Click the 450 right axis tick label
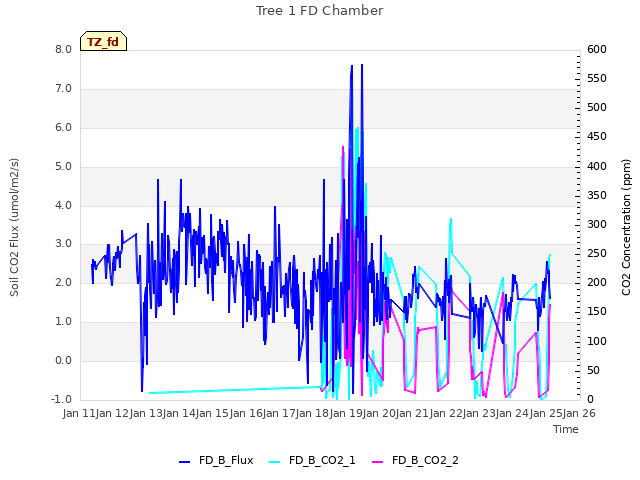The height and width of the screenshot is (480, 640). click(x=597, y=136)
